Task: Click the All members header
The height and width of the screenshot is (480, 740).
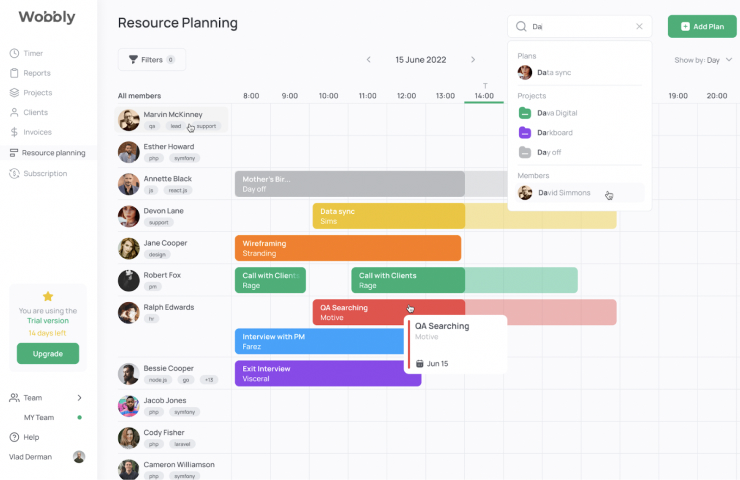Action: pyautogui.click(x=139, y=96)
